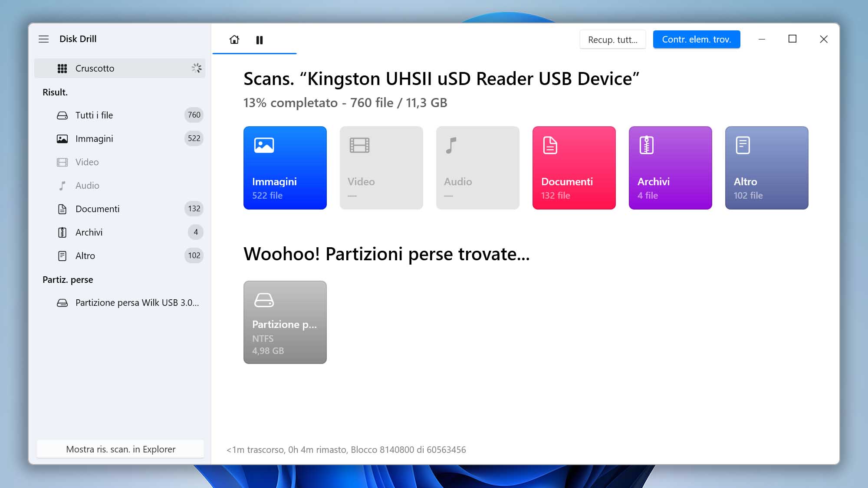Click the Recup. tutt... button
Screen dimensions: 868x488
(x=613, y=39)
